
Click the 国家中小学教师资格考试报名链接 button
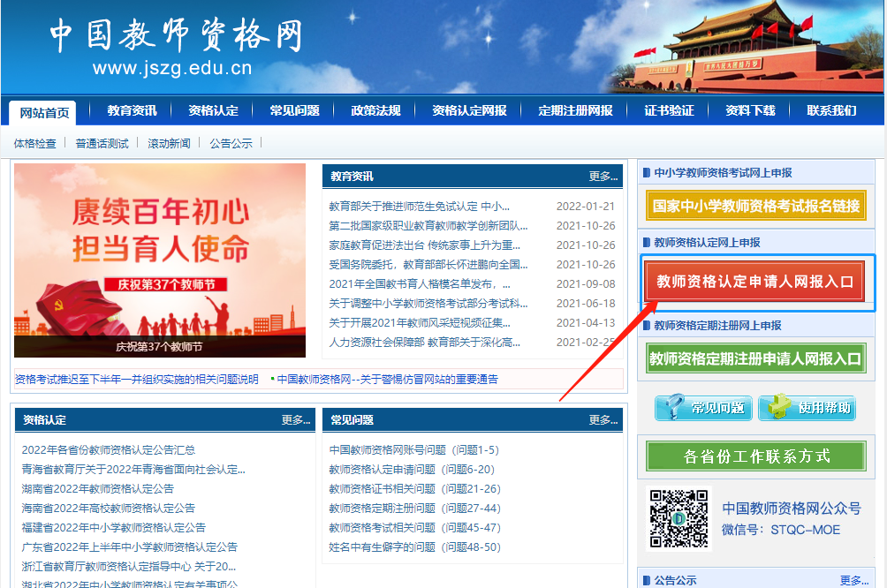click(755, 206)
